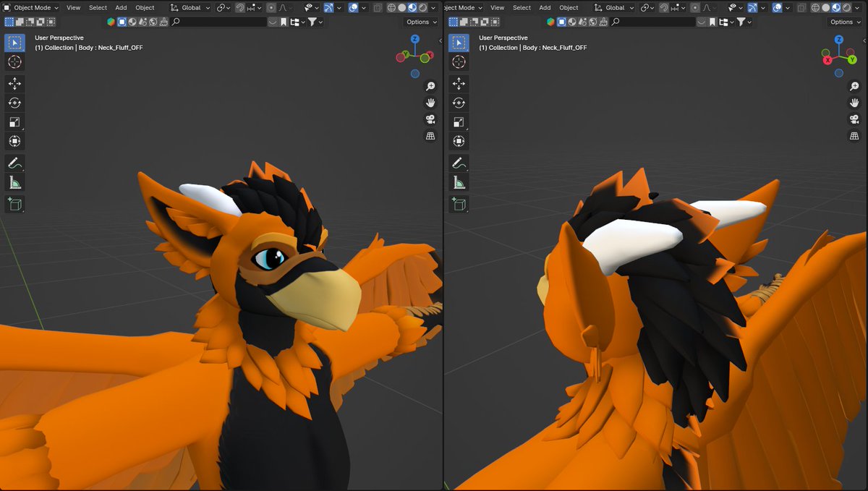Click the Transform tool in right viewport
Image resolution: width=868 pixels, height=491 pixels.
(x=458, y=141)
